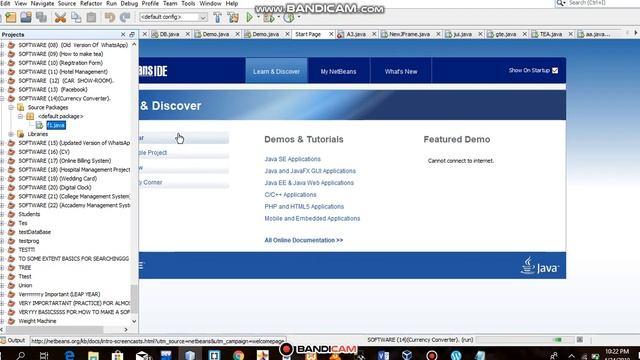Select SOFTWARE (17) Online Billing System project
This screenshot has width=640, height=360.
[65, 161]
